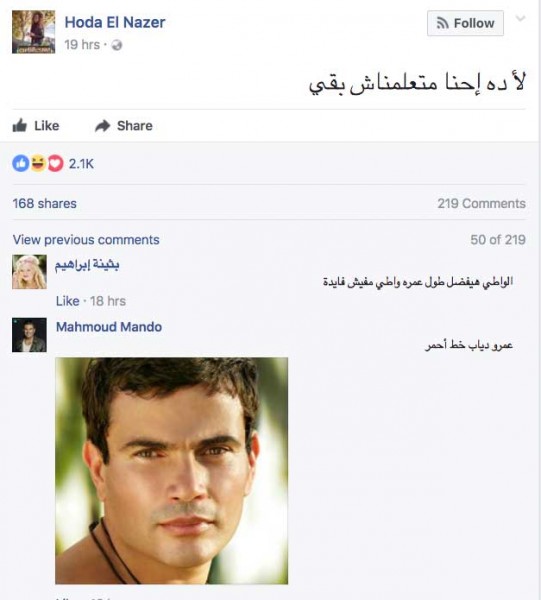Screen dimensions: 541x600
Task: Click the blue Like reaction emoji
Action: (21, 164)
